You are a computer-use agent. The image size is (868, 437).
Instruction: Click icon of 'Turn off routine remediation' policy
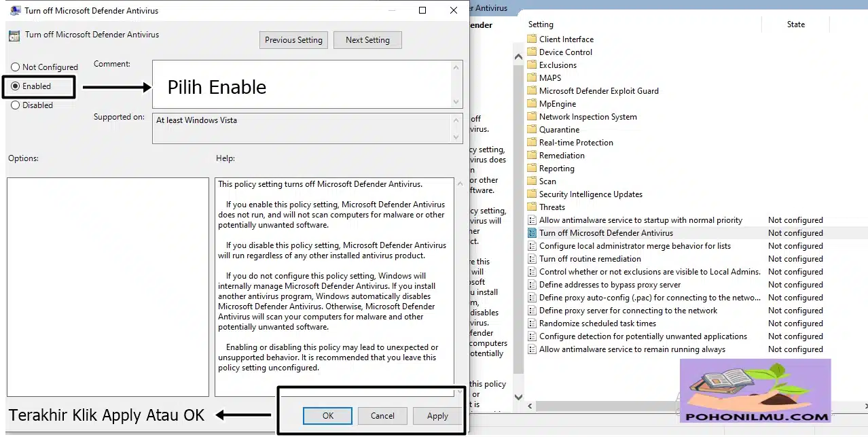click(x=532, y=258)
